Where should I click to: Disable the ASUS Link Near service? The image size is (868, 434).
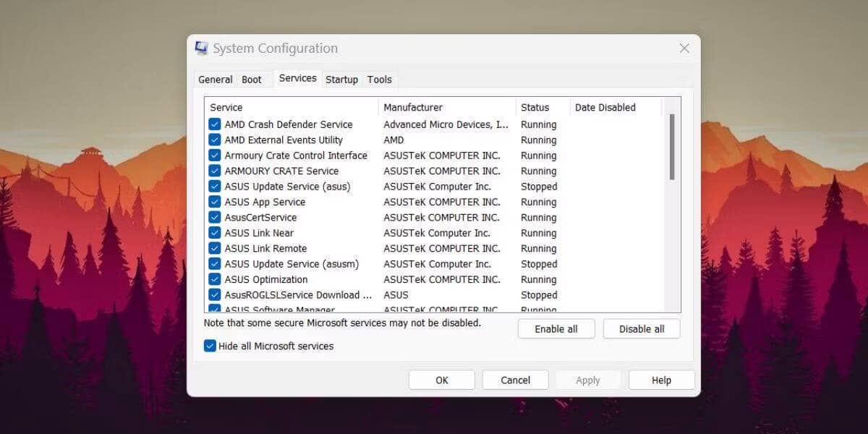pyautogui.click(x=215, y=233)
